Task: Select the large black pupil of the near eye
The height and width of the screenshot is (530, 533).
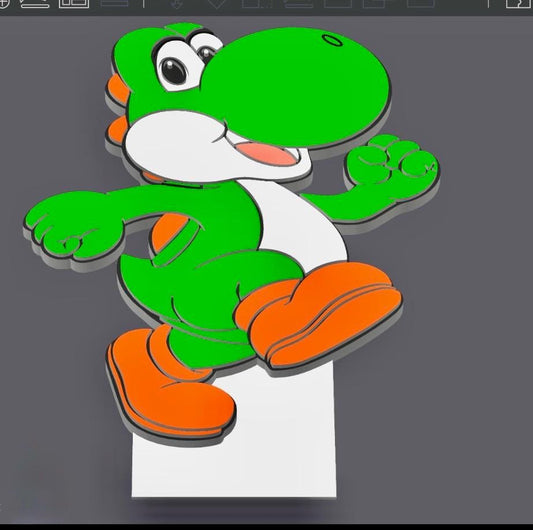Action: tap(174, 71)
